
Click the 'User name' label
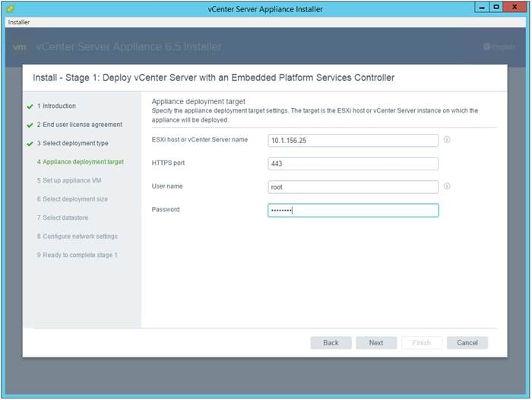167,186
